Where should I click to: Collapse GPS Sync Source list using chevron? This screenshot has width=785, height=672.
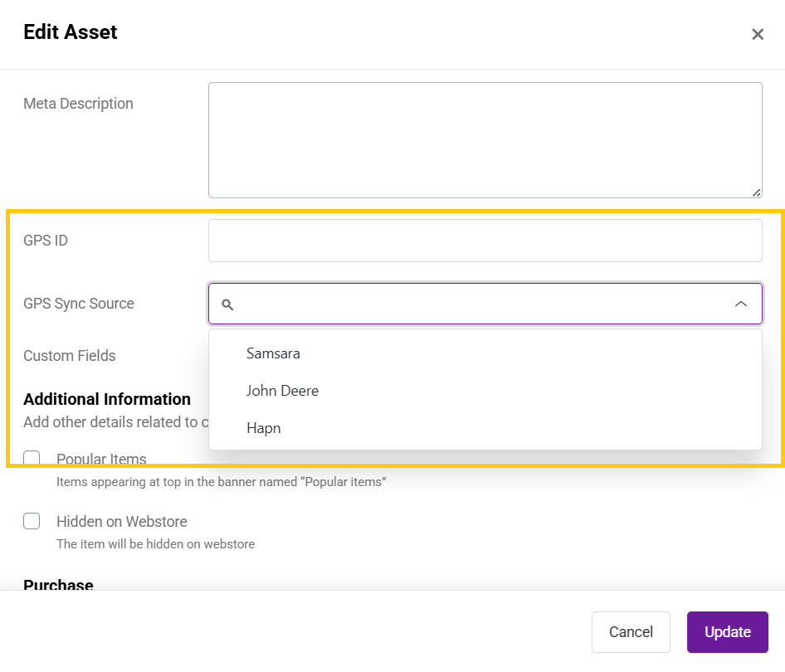coord(741,304)
